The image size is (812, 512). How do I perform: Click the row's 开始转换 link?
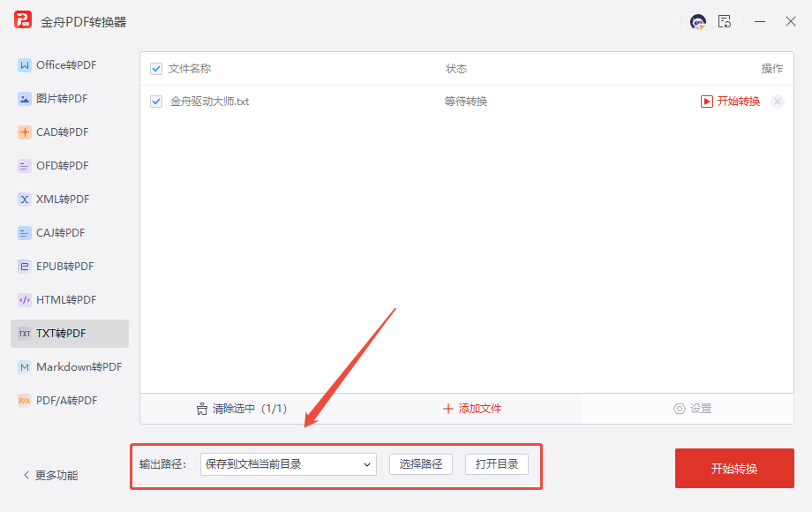[x=738, y=102]
